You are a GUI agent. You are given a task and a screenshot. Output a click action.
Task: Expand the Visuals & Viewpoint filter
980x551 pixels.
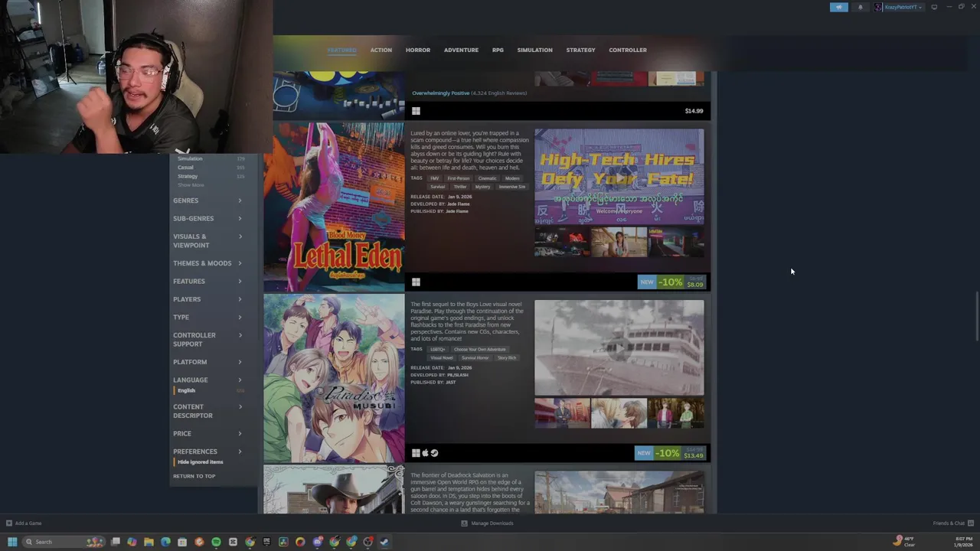click(x=207, y=241)
